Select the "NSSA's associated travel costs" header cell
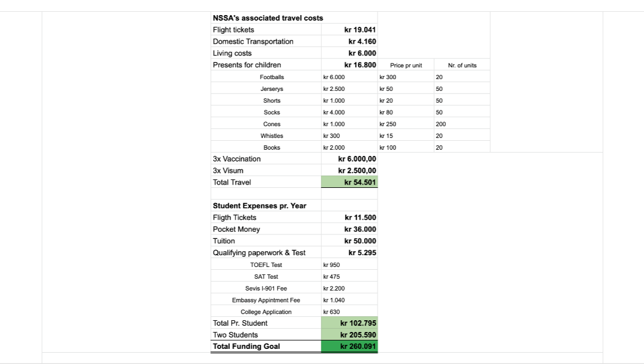This screenshot has width=644, height=364. pyautogui.click(x=268, y=18)
